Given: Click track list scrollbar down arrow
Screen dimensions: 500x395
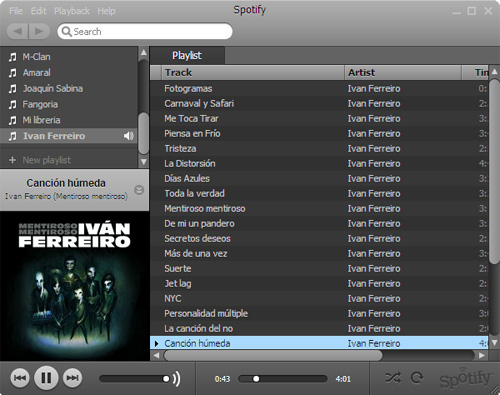Looking at the screenshot, I should (494, 342).
